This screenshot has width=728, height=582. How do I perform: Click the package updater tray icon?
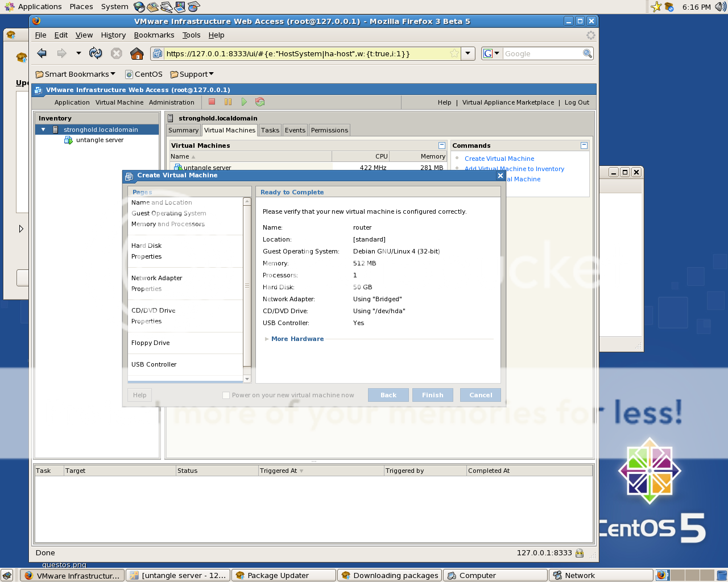point(669,7)
